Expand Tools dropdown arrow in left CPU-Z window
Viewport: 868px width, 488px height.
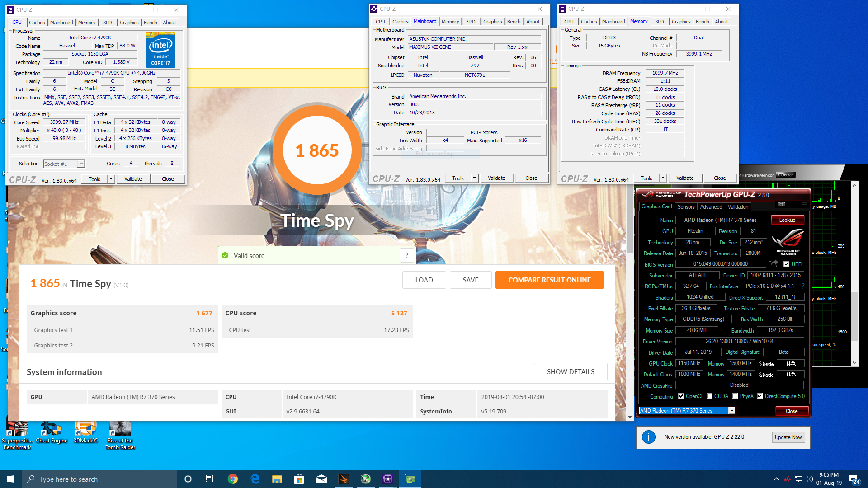click(x=111, y=179)
